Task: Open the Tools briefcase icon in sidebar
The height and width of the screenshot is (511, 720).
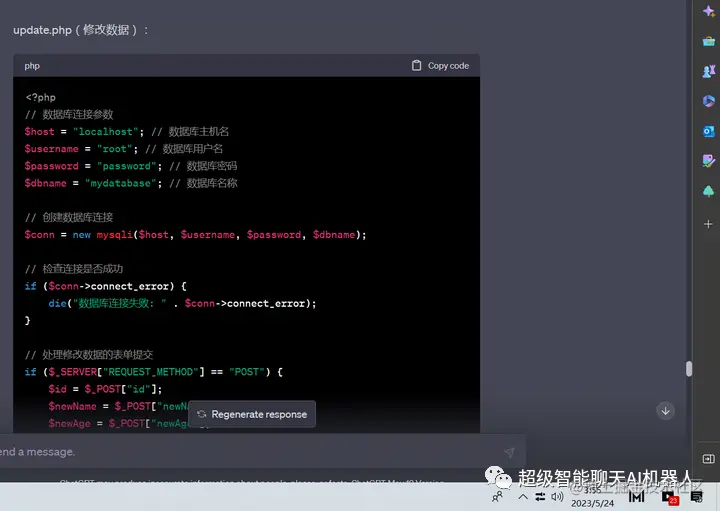Action: pos(709,41)
